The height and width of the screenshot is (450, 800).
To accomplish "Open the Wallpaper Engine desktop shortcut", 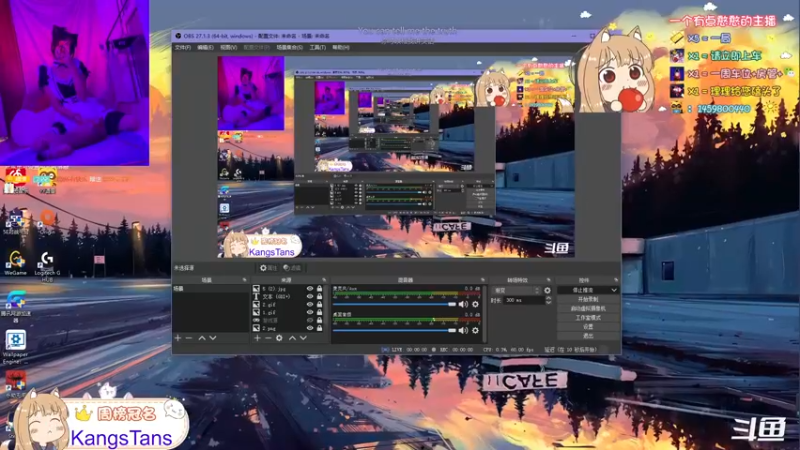I will pyautogui.click(x=15, y=347).
